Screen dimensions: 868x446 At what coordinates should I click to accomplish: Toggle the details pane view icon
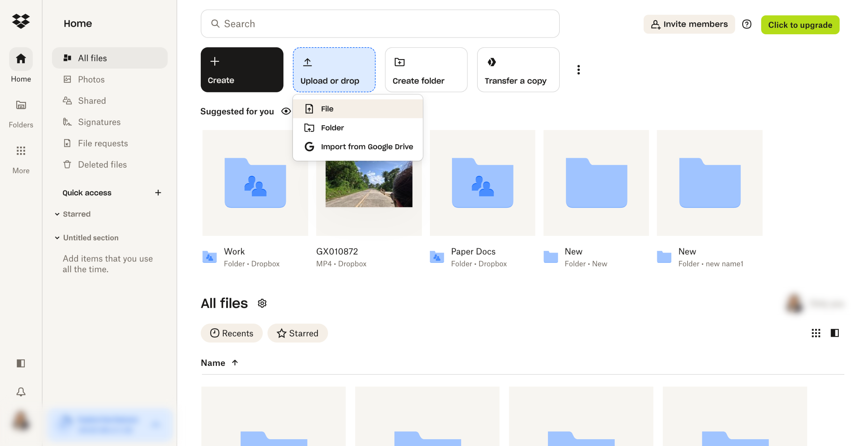tap(834, 333)
